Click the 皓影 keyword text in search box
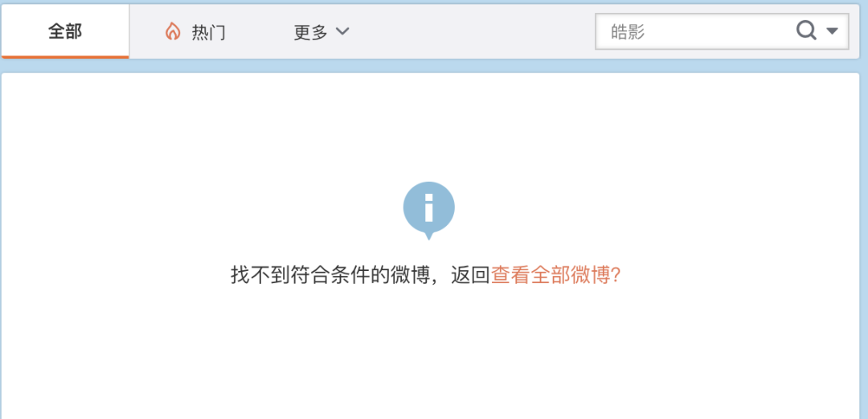Viewport: 868px width, 419px height. [628, 32]
